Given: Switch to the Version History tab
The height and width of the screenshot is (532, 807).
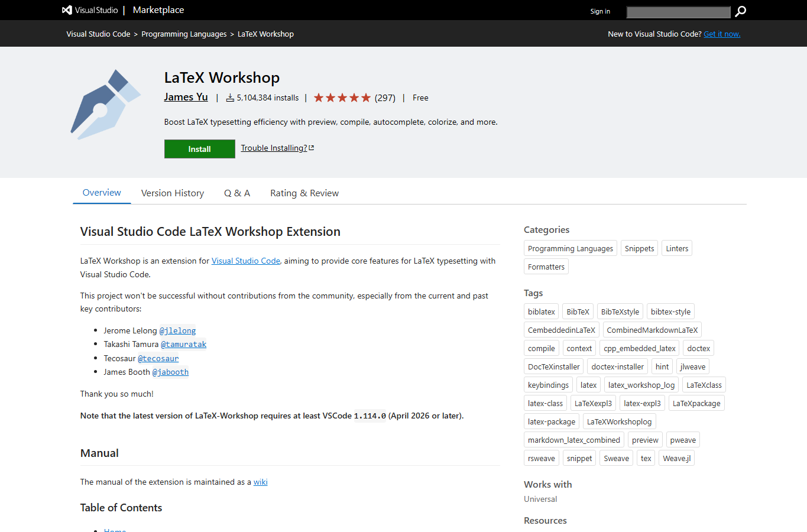Looking at the screenshot, I should click(173, 193).
